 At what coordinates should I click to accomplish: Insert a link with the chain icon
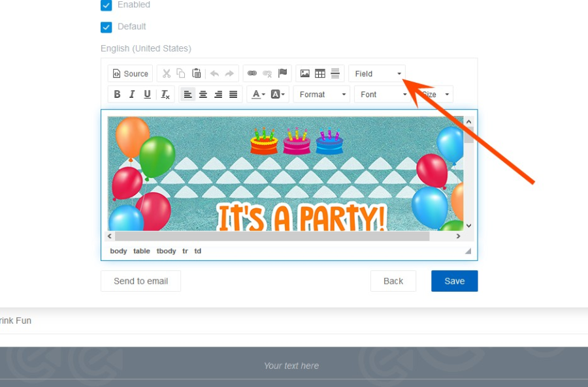click(x=252, y=74)
